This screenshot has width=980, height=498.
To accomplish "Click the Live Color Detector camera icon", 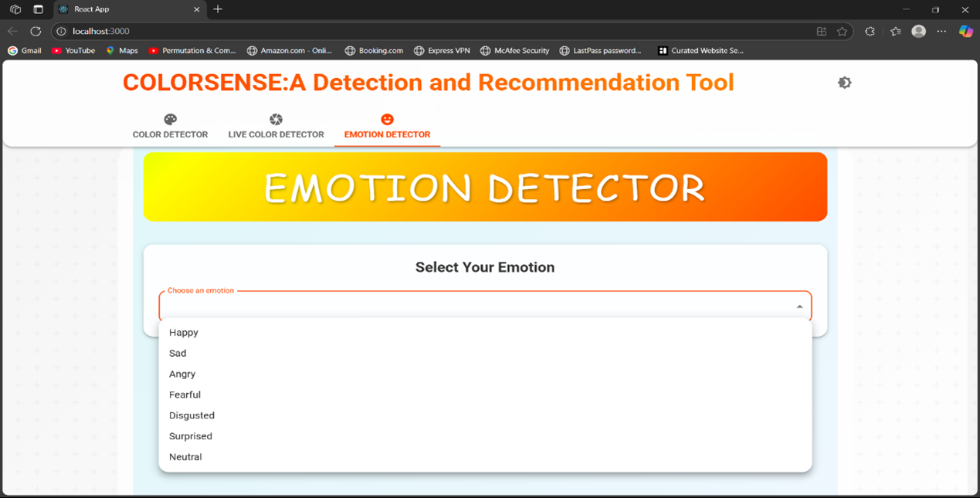I will (x=276, y=120).
